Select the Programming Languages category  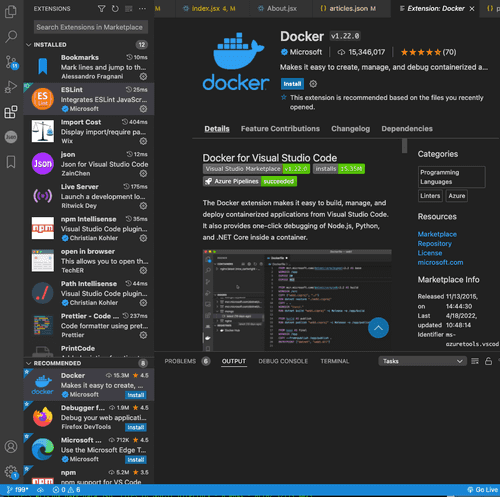pyautogui.click(x=452, y=177)
